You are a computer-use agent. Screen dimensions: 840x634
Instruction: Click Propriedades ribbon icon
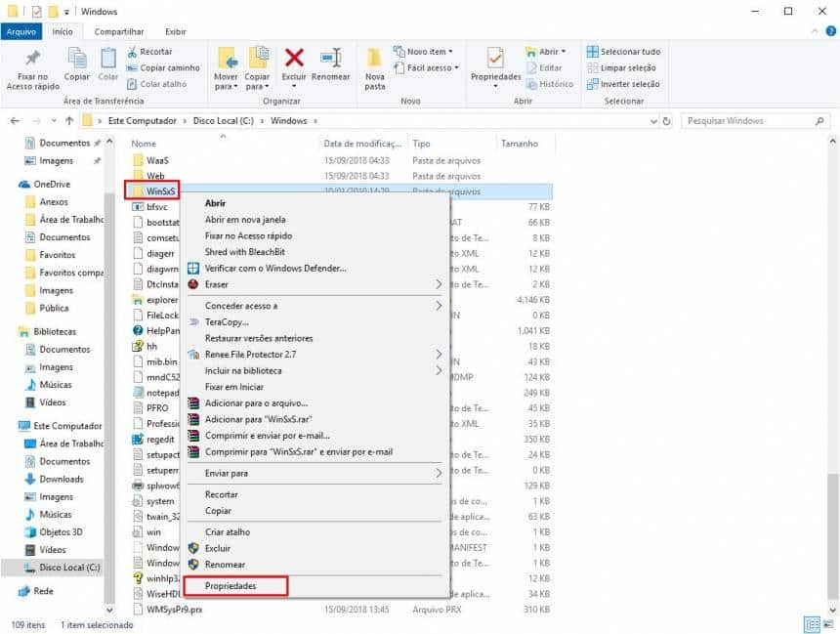[x=495, y=58]
